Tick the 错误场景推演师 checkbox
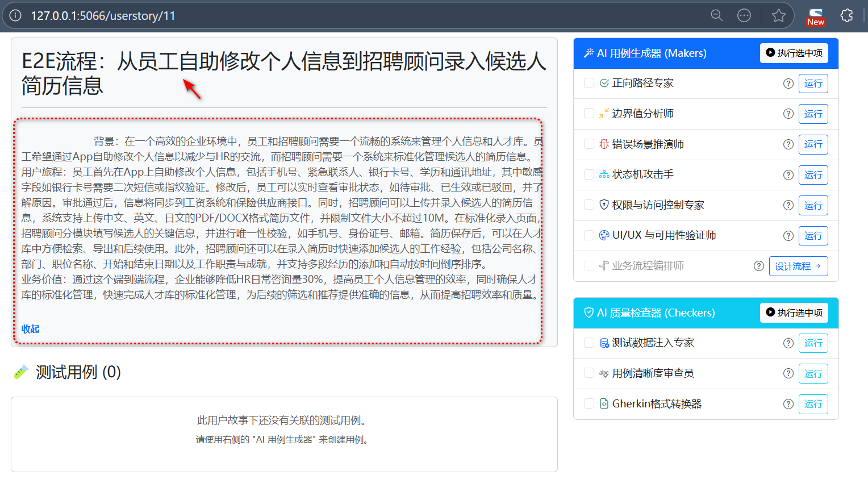Image resolution: width=868 pixels, height=479 pixels. point(589,144)
